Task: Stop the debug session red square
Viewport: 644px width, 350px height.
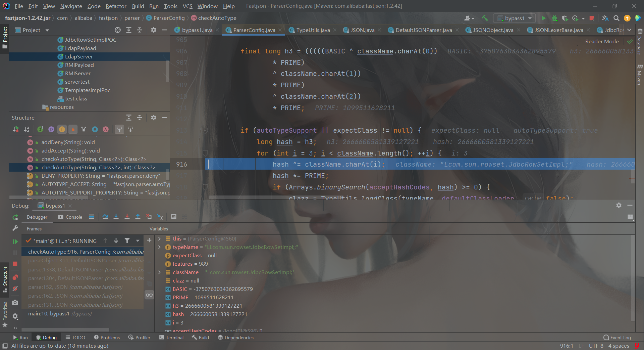Action: (x=15, y=264)
